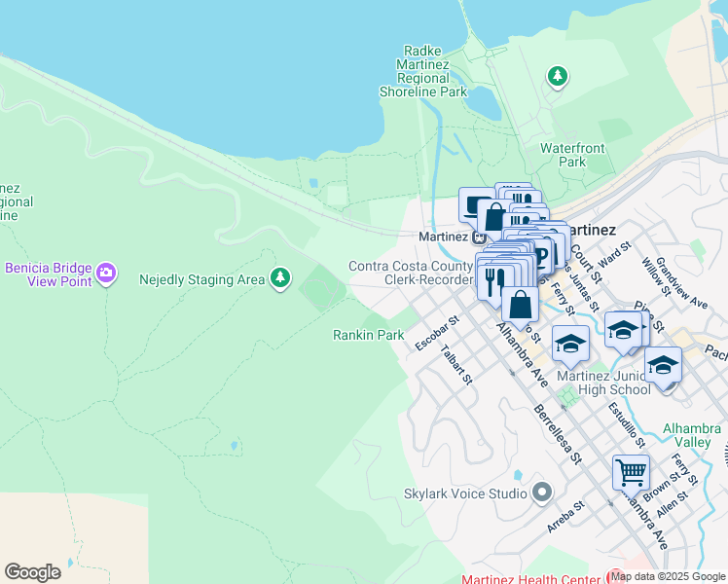The width and height of the screenshot is (728, 584).
Task: Select the Berrellesa St street label
Action: click(558, 434)
